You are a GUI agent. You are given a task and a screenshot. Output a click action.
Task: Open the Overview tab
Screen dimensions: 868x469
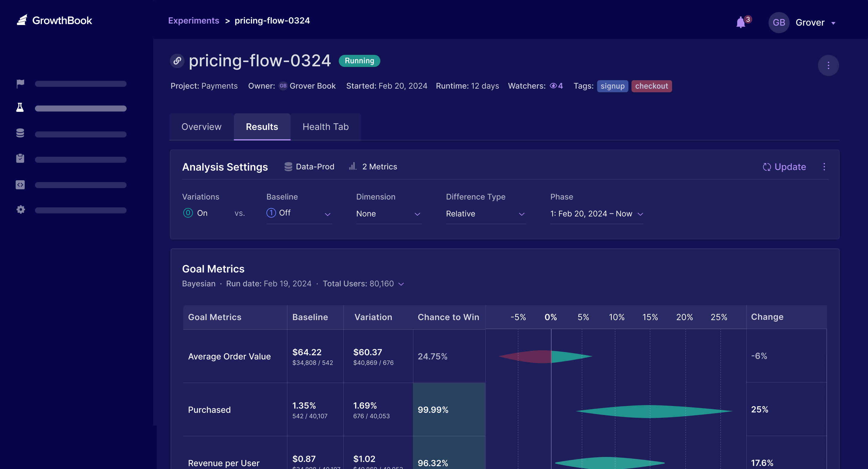[201, 127]
